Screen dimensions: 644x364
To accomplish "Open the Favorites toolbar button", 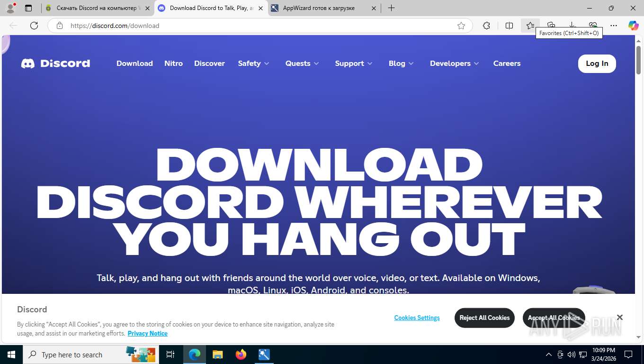I will pyautogui.click(x=530, y=26).
